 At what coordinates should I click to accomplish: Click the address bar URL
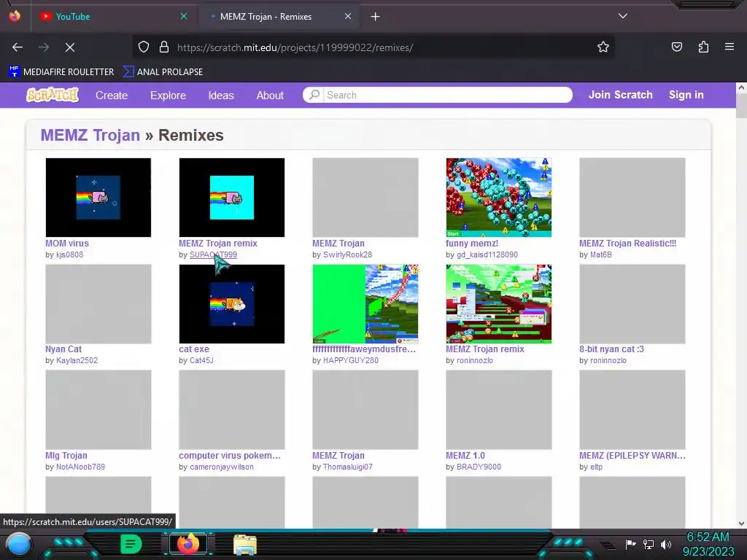click(295, 47)
